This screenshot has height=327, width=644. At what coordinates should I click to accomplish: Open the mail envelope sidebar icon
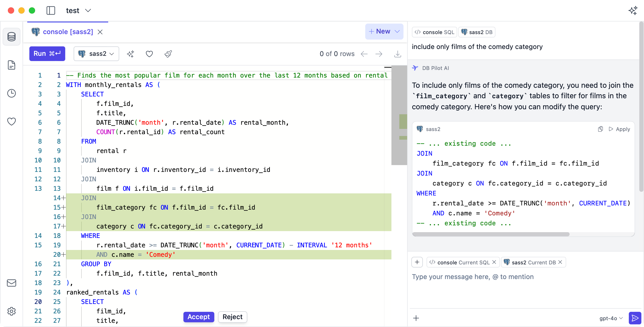point(12,283)
